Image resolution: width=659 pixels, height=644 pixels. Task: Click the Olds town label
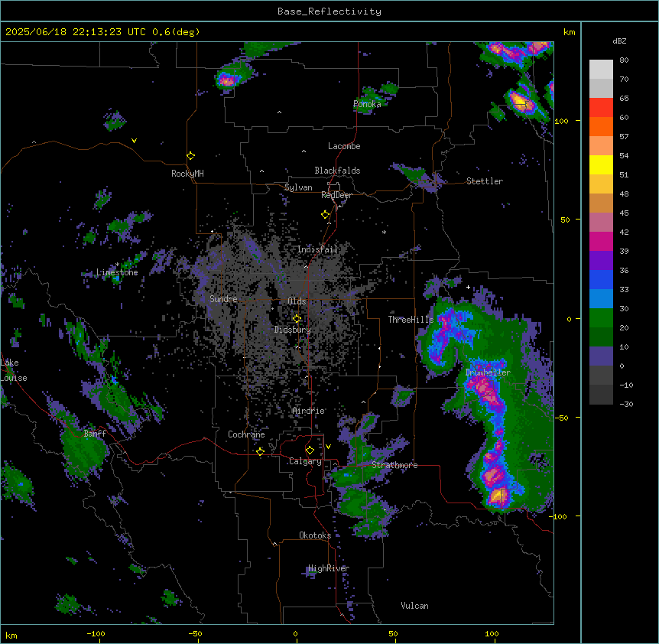coord(297,301)
